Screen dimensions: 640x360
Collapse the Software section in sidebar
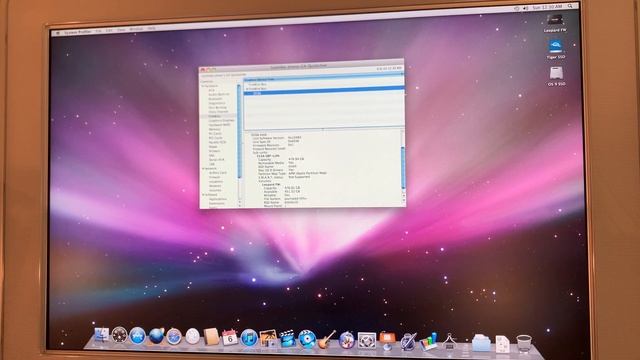pyautogui.click(x=203, y=195)
